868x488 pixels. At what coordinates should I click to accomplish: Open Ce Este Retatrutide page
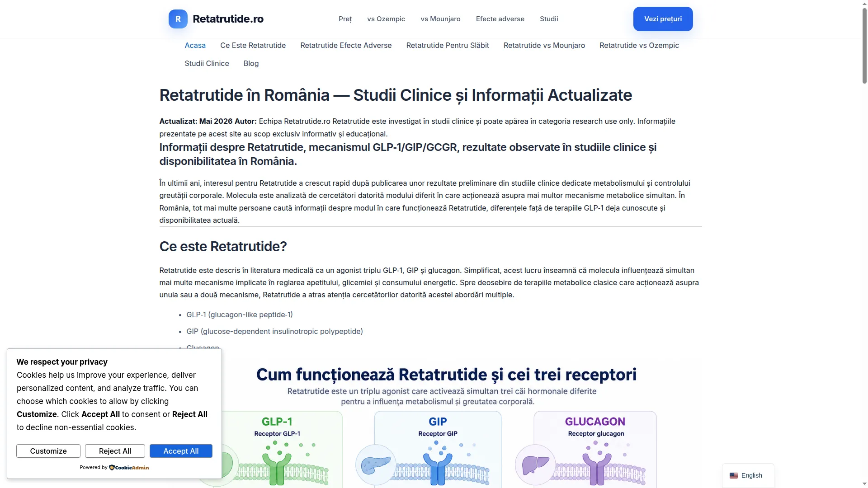[253, 45]
